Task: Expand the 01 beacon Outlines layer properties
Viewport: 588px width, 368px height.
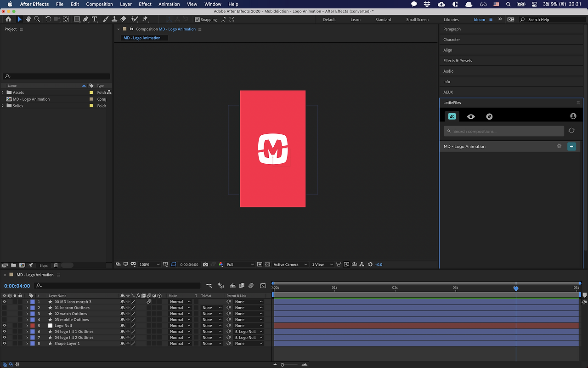Action: pyautogui.click(x=27, y=308)
